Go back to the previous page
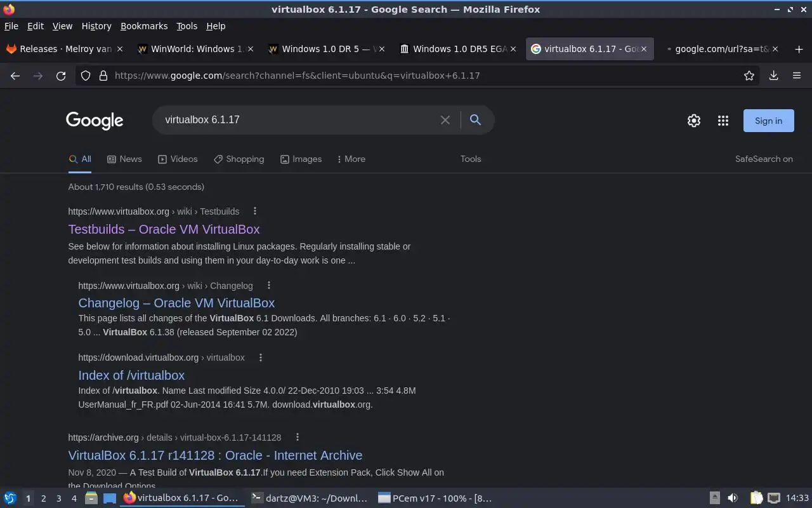The height and width of the screenshot is (508, 812). click(x=15, y=76)
